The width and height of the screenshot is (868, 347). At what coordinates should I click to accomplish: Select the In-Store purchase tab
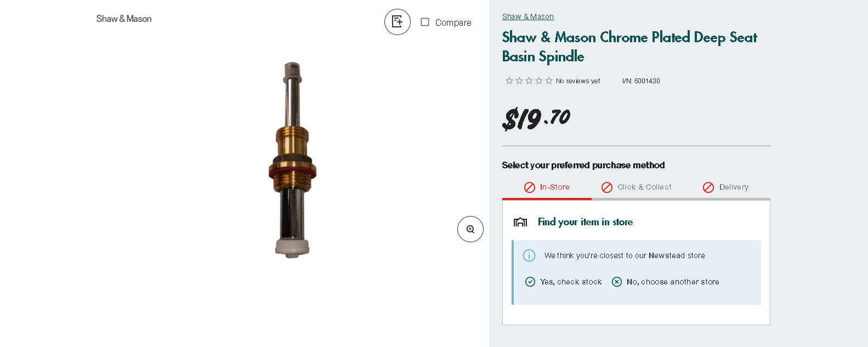(x=554, y=187)
